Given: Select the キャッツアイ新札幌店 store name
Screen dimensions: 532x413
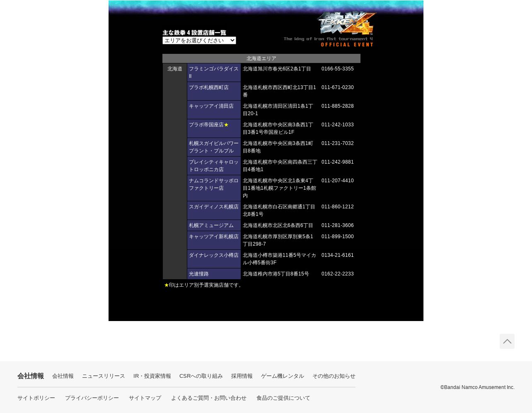Looking at the screenshot, I should 214,237.
